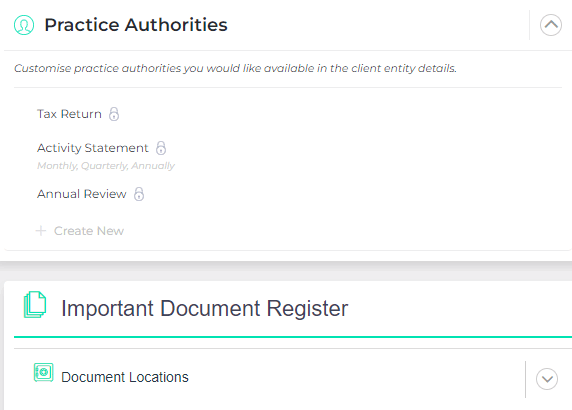Click the green underline under Document Register
The image size is (572, 410).
point(293,337)
